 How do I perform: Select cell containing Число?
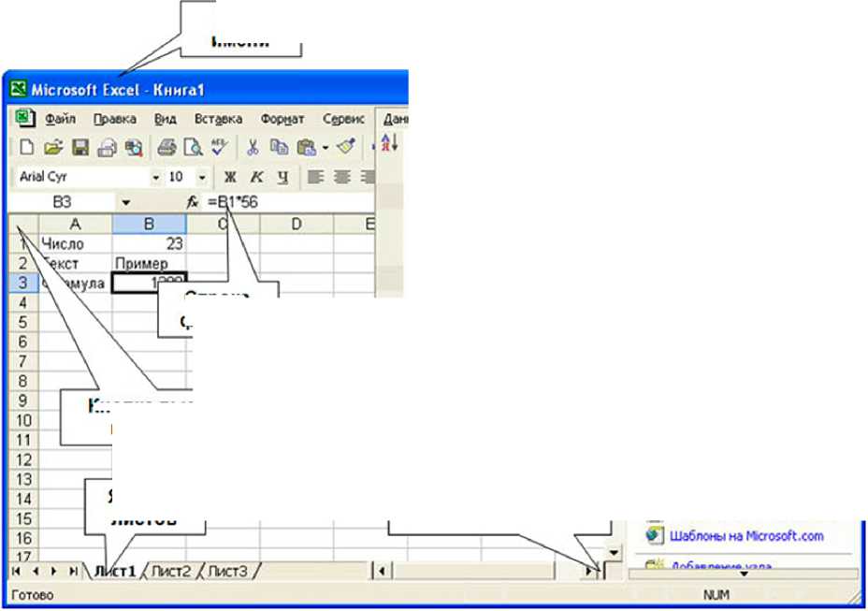[75, 243]
